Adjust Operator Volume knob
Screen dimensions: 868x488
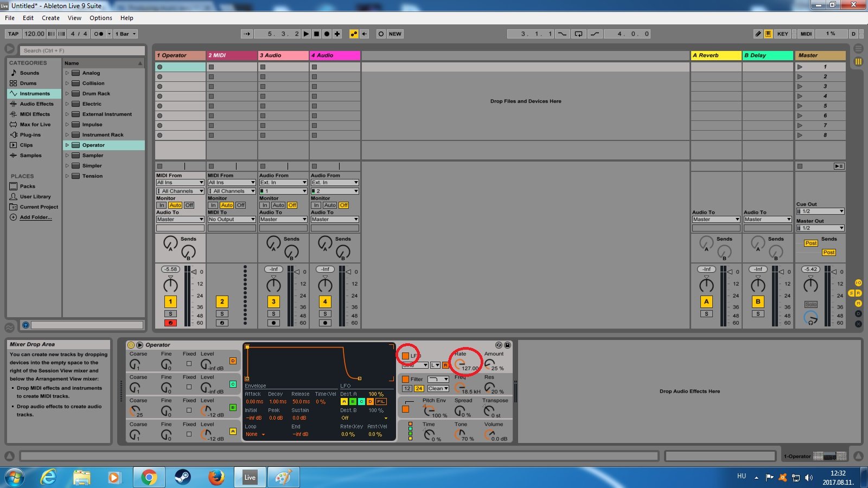coord(489,434)
